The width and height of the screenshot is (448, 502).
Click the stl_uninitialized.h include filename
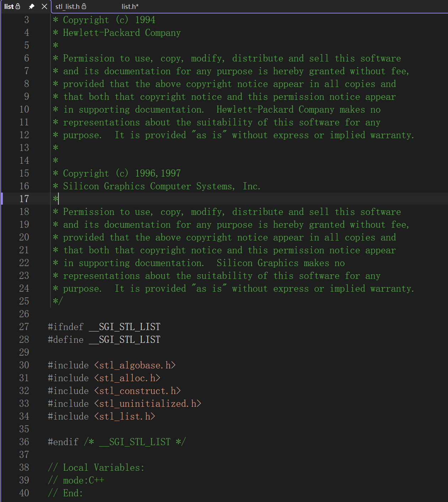[148, 404]
